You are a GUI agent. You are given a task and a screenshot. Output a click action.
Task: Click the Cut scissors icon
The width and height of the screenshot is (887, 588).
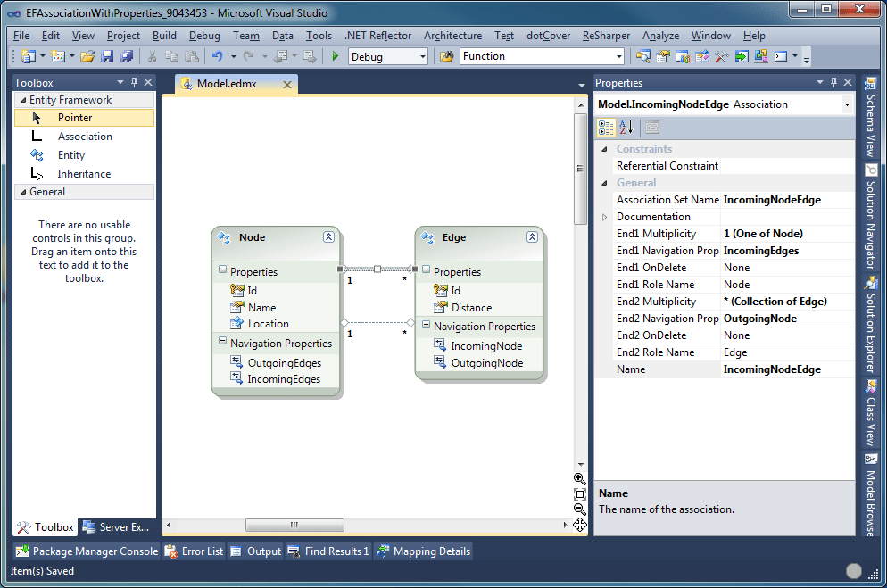pos(152,56)
